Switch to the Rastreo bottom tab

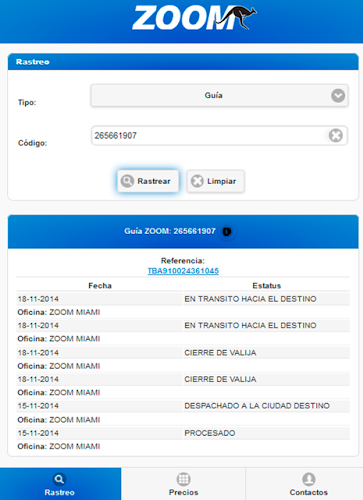(x=60, y=484)
